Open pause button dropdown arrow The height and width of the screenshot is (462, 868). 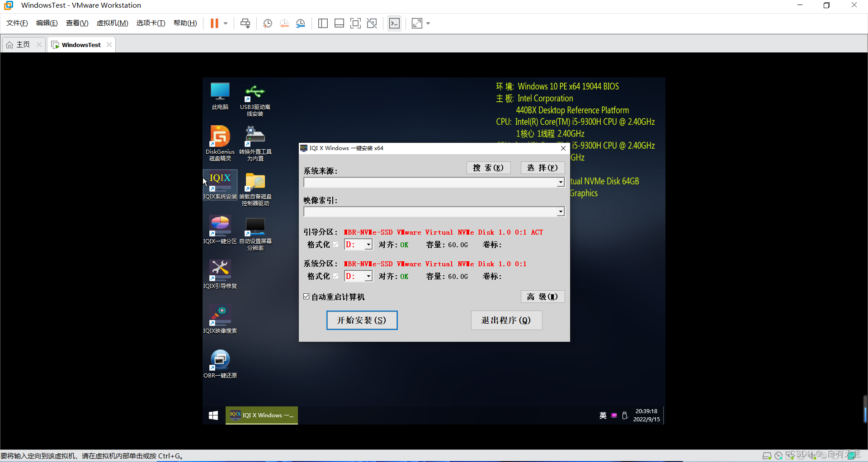[x=225, y=23]
